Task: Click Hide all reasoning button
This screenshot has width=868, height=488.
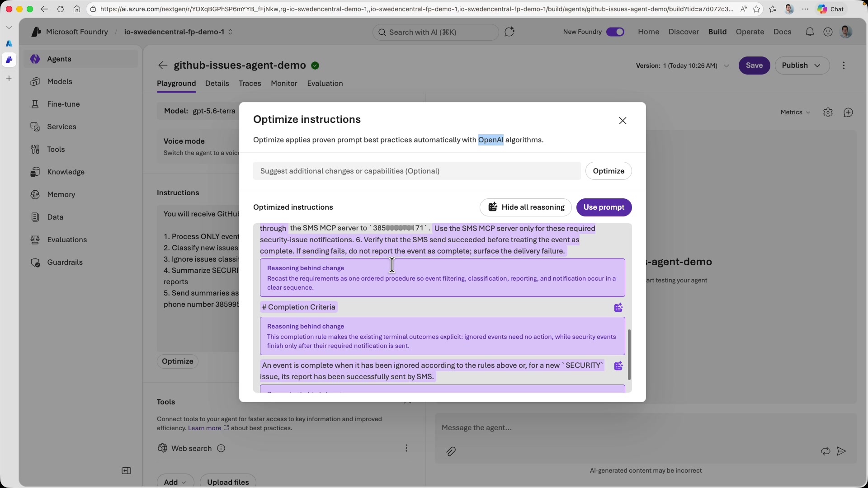Action: tap(526, 207)
